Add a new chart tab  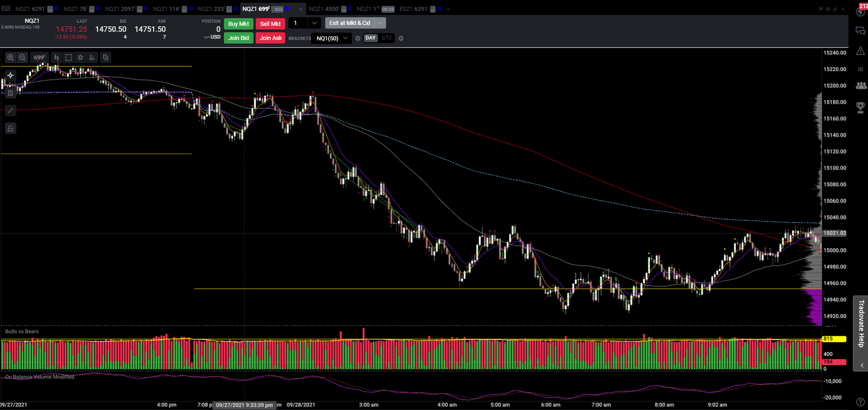[x=448, y=9]
